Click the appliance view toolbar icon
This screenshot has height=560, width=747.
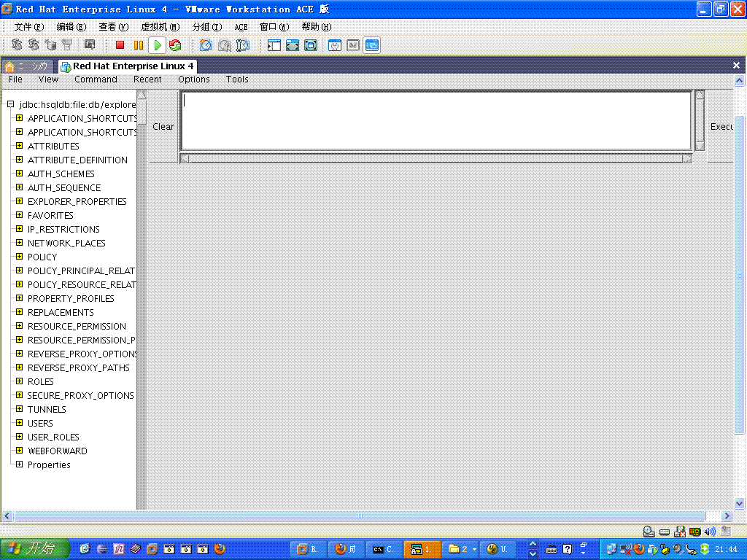point(353,45)
